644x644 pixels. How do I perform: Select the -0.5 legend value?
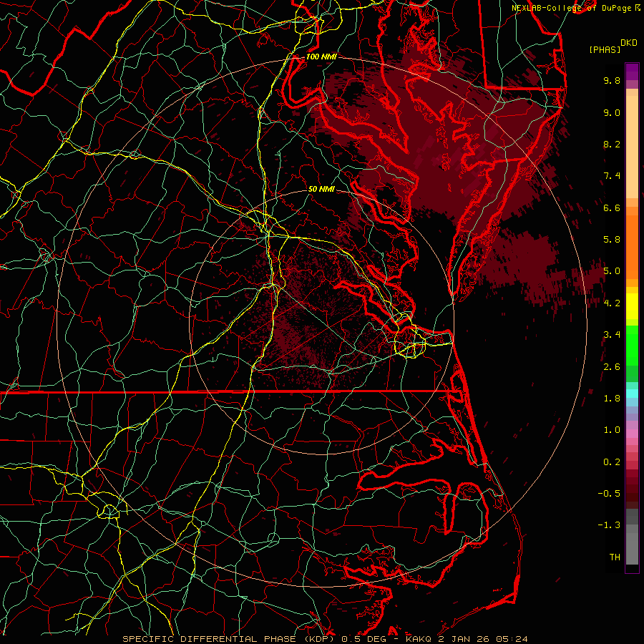point(609,494)
